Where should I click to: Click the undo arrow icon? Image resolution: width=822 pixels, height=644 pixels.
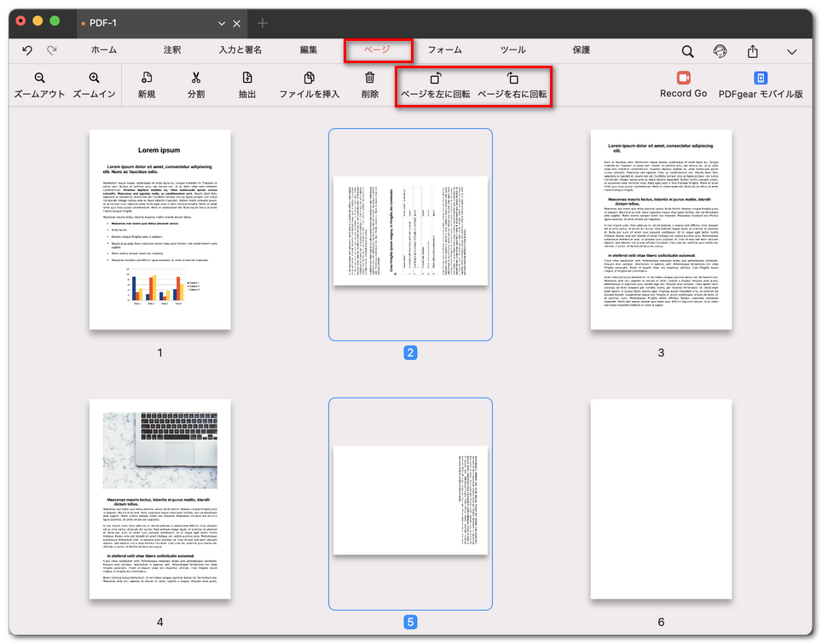tap(27, 51)
